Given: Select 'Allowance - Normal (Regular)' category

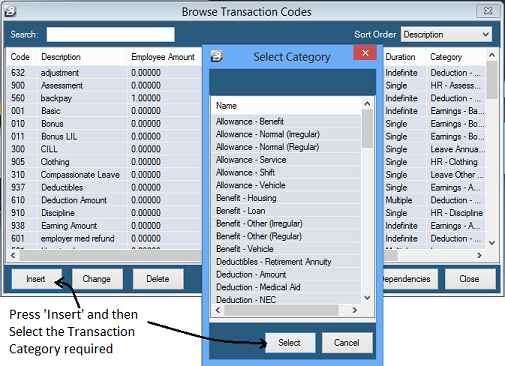Looking at the screenshot, I should click(286, 147).
